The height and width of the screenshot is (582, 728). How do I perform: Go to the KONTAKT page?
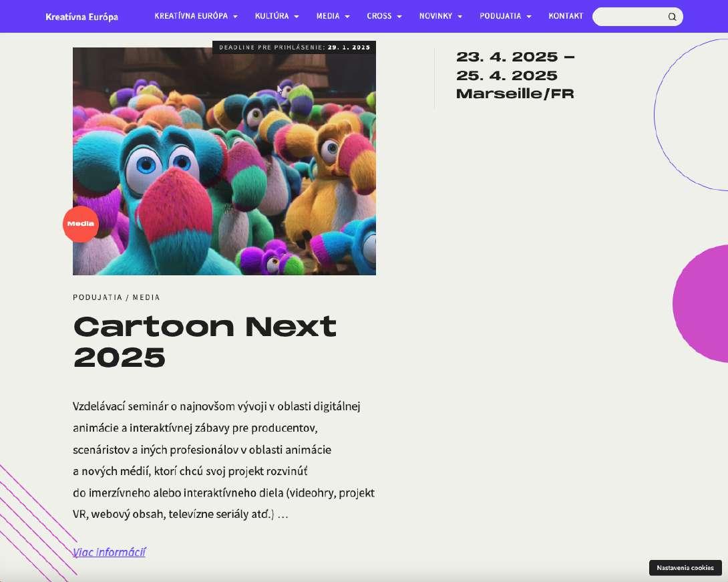pos(566,16)
